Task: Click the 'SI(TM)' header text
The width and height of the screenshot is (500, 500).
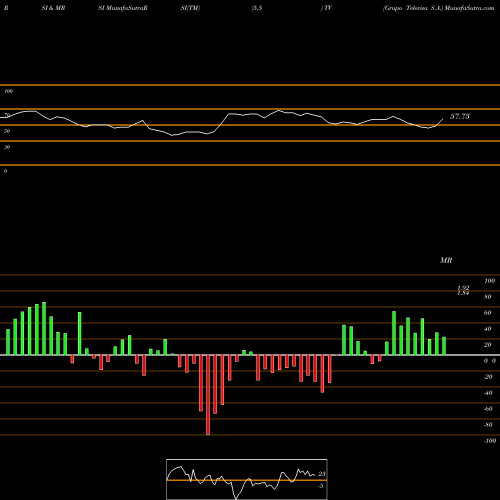Action: coord(190,8)
